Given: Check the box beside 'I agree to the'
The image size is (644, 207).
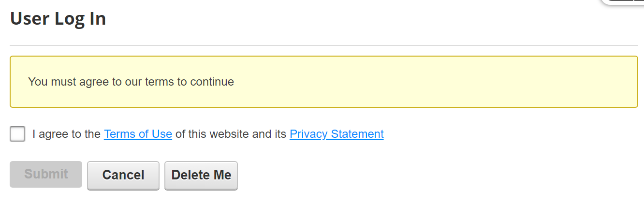Looking at the screenshot, I should click(x=17, y=134).
